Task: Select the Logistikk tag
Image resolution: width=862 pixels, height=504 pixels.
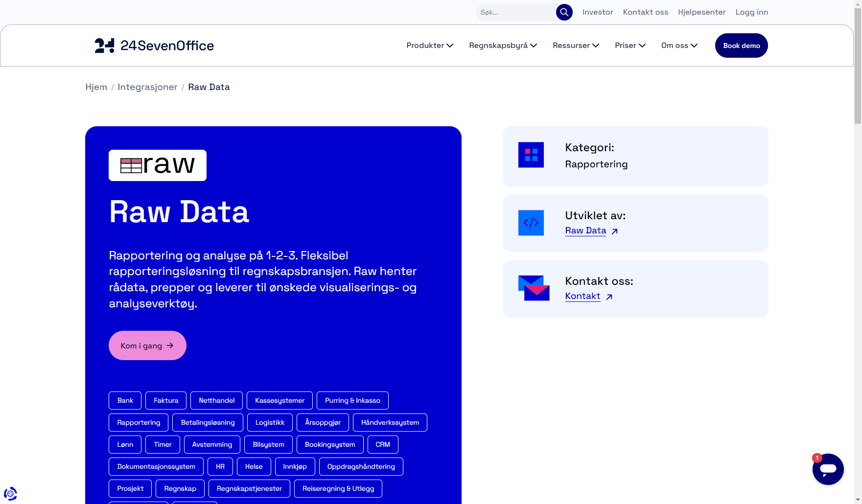Action: coord(270,422)
